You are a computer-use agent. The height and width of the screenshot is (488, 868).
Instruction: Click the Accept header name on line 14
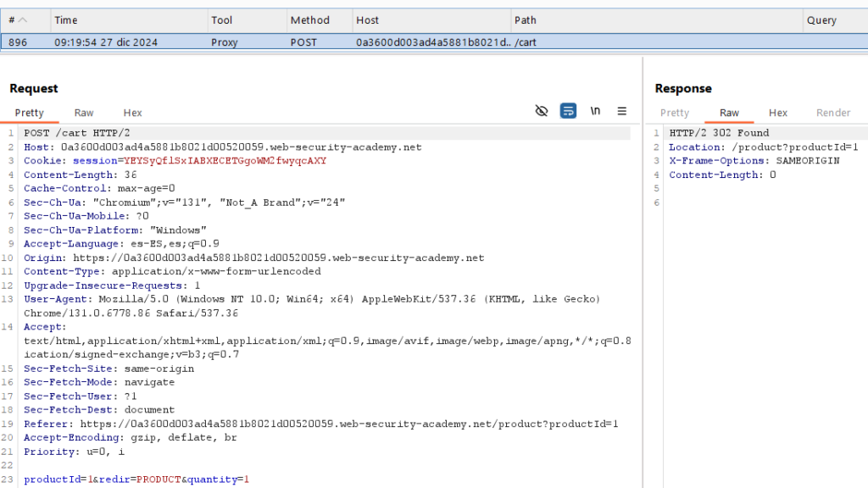click(x=45, y=327)
